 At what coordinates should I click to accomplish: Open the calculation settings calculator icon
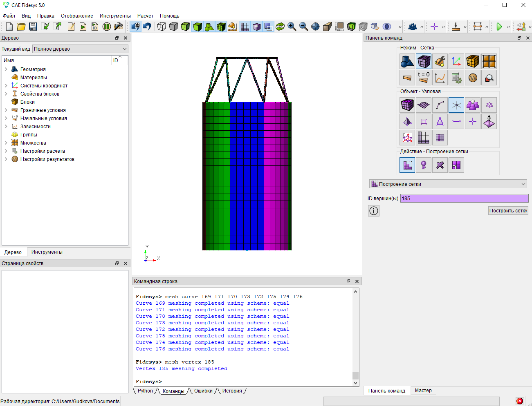point(456,78)
